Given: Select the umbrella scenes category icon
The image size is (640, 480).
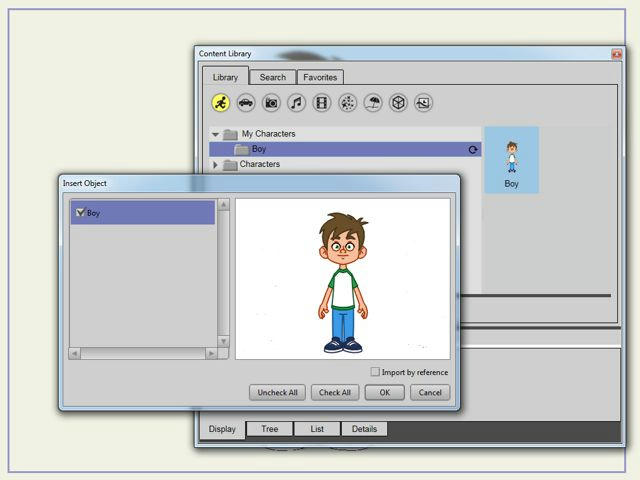Looking at the screenshot, I should [373, 103].
